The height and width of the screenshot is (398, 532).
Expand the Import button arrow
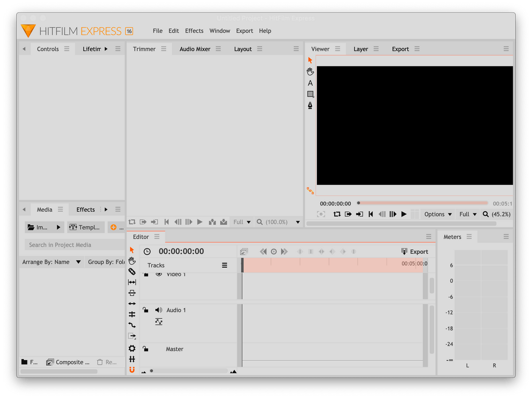point(58,227)
